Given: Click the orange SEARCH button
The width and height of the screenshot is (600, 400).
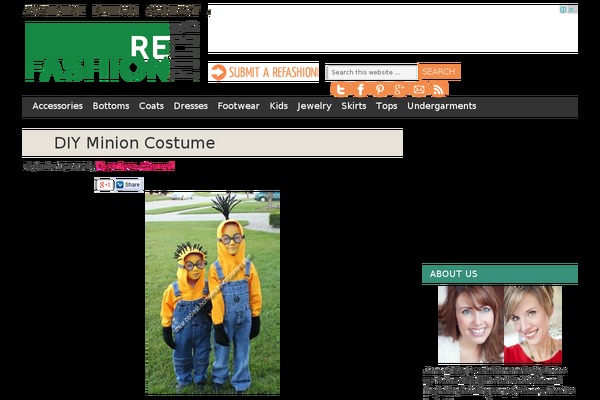Looking at the screenshot, I should (439, 72).
